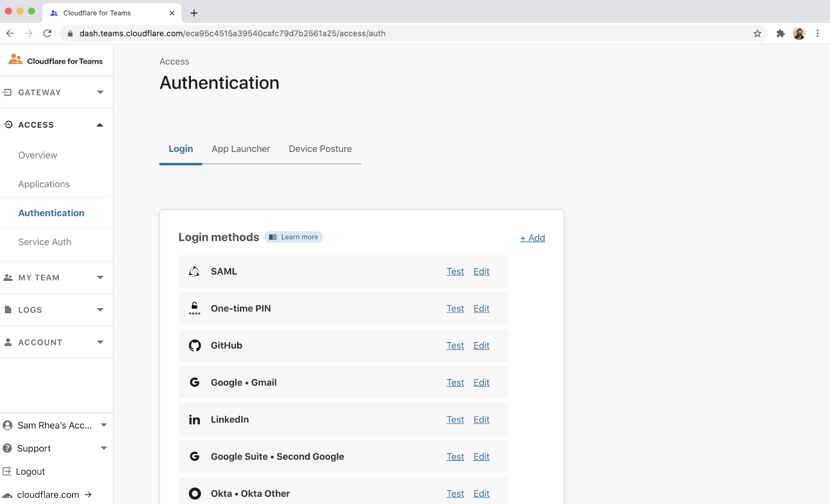Click the One-time PIN lock icon
Screen dimensions: 830x504
click(194, 308)
